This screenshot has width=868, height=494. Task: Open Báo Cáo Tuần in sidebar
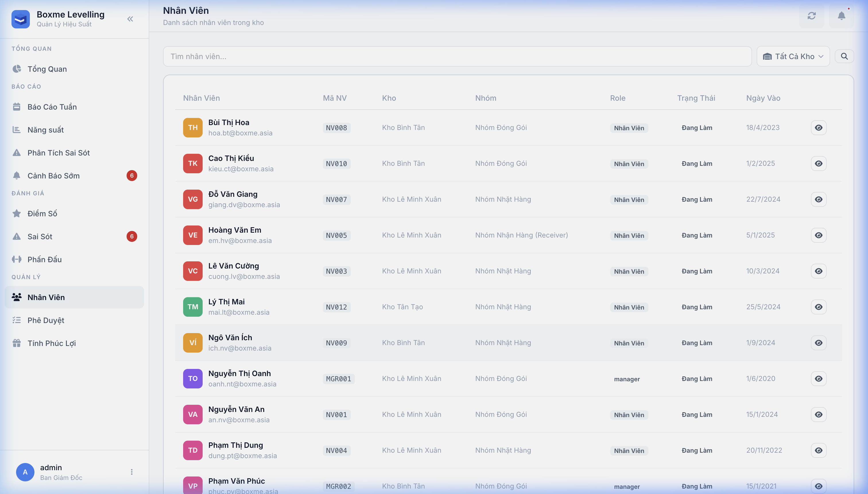[52, 107]
